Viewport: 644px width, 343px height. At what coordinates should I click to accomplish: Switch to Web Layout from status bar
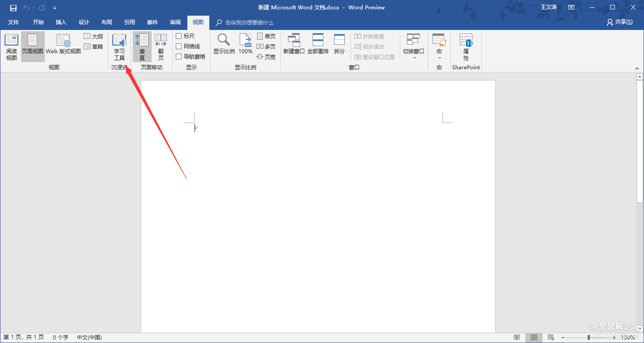click(551, 337)
